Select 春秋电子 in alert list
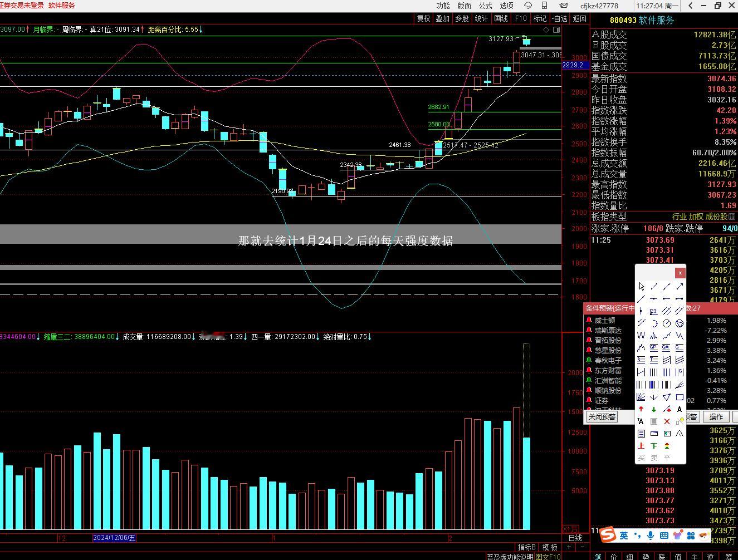The image size is (738, 560). pyautogui.click(x=608, y=360)
